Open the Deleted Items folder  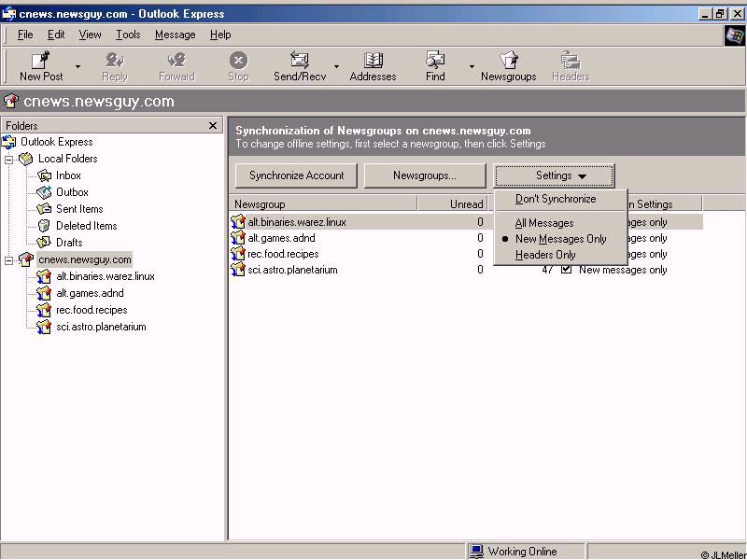point(86,226)
